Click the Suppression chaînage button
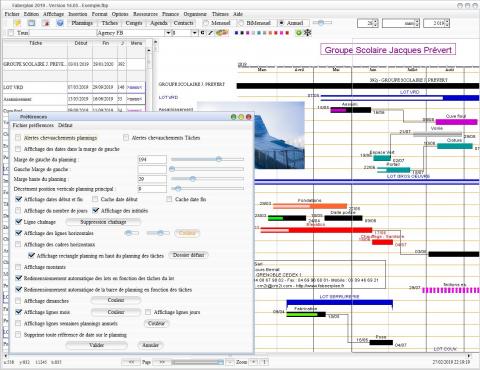 pyautogui.click(x=103, y=222)
